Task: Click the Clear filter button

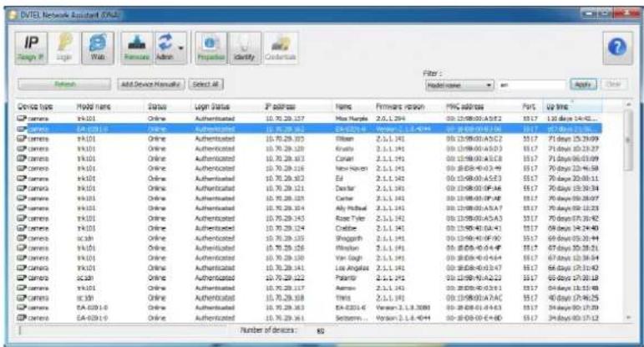Action: point(614,84)
